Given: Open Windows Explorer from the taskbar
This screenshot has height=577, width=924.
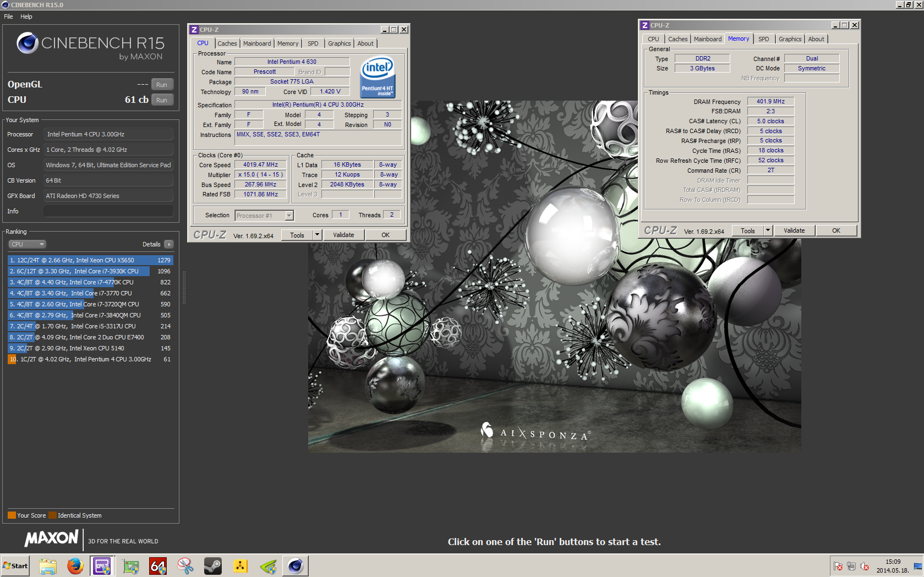Looking at the screenshot, I should click(x=48, y=566).
